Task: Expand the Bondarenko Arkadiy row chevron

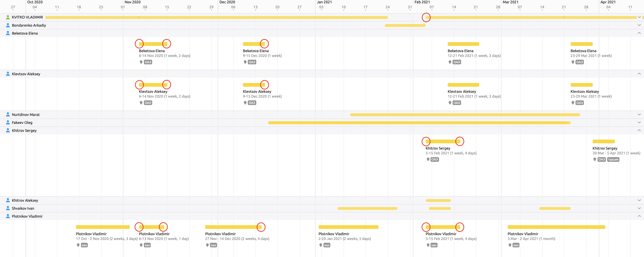Action: click(639, 25)
